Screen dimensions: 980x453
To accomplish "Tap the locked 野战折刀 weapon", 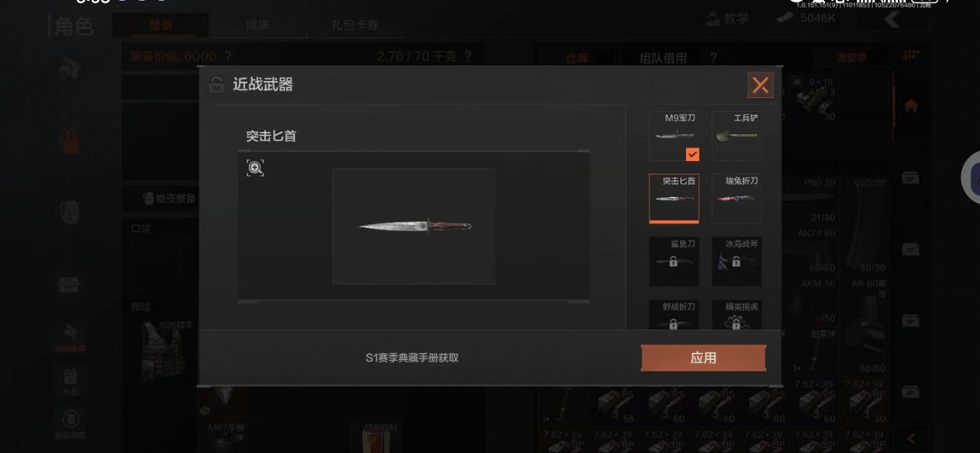I will [674, 316].
